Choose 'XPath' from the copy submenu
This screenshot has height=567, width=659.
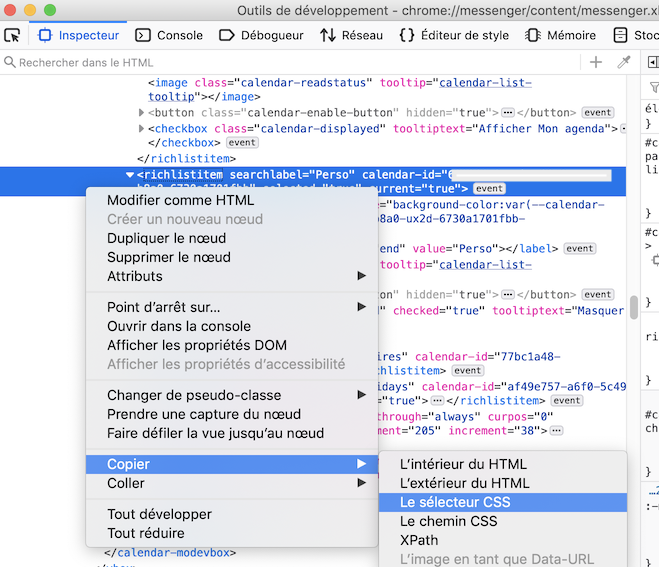[418, 540]
